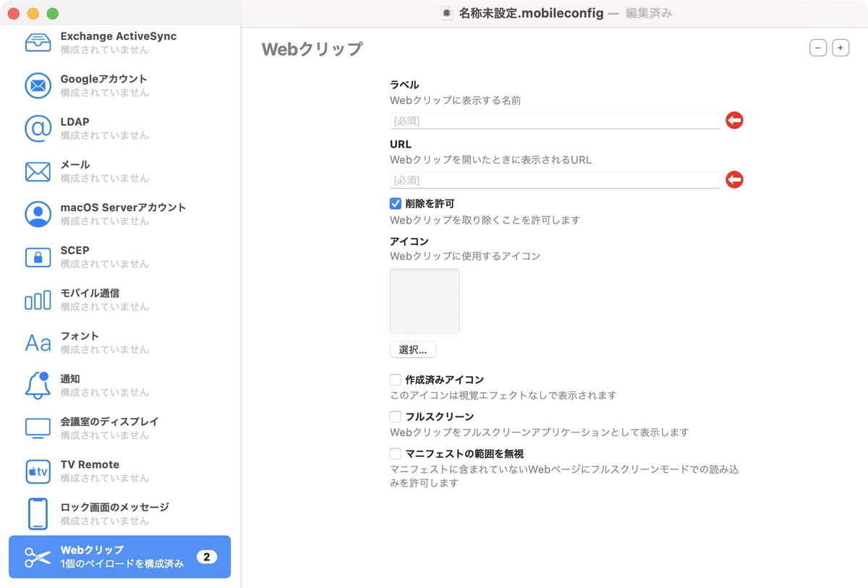
Task: Click the ラベル required text field
Action: 556,121
